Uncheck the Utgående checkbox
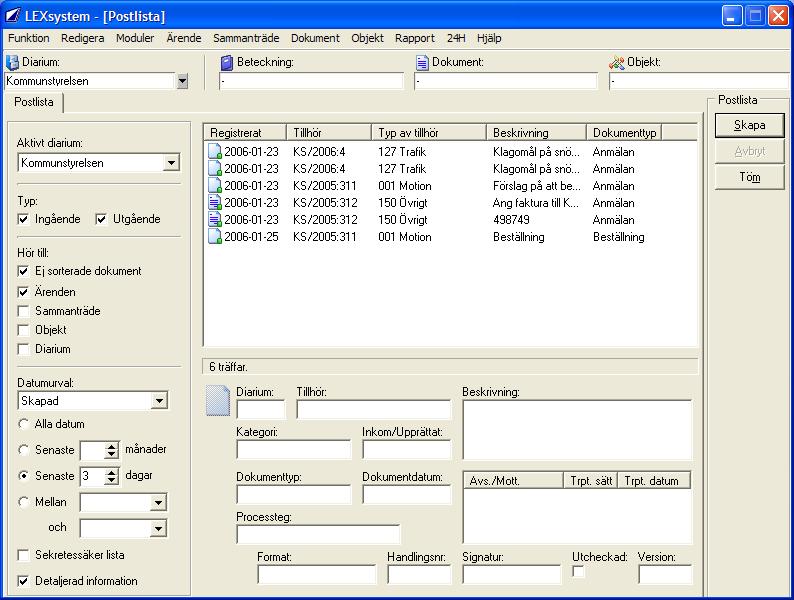 coord(101,219)
